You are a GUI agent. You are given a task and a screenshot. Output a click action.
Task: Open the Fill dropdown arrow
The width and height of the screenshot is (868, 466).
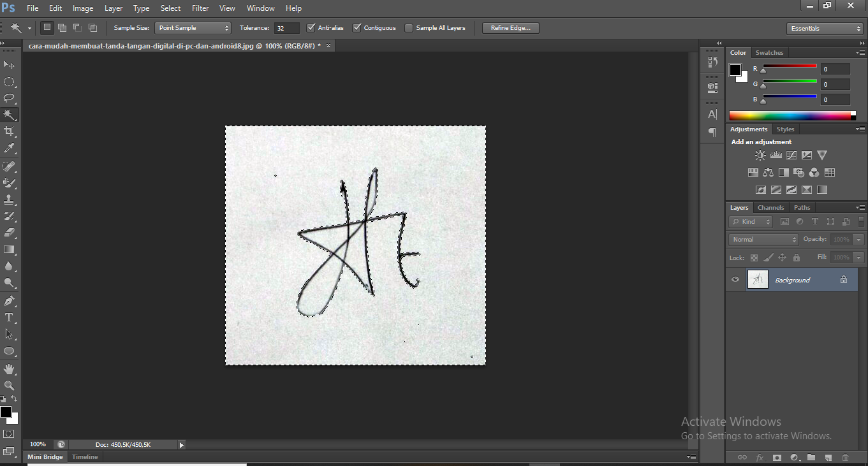click(x=858, y=258)
